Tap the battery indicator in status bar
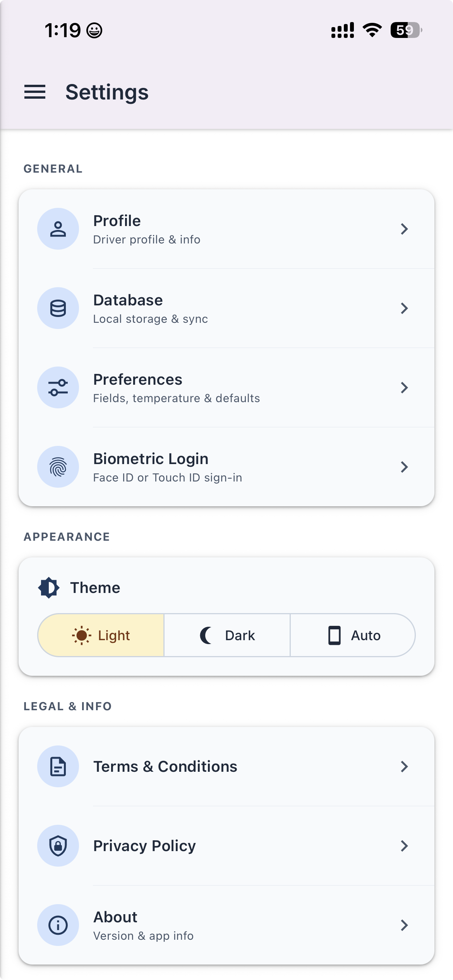 coord(406,30)
